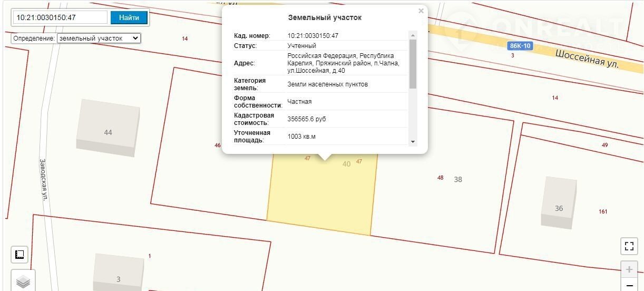Click the popup scrollbar down arrow
The width and height of the screenshot is (644, 291).
[x=413, y=141]
